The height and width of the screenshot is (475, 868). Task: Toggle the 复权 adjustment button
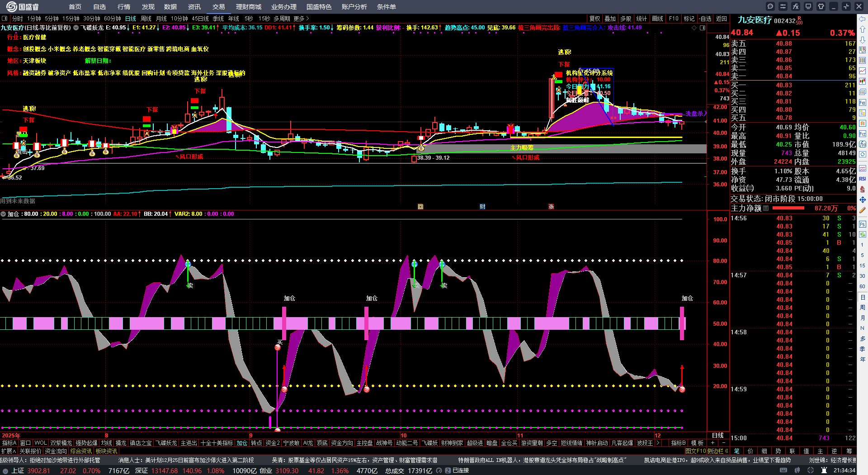point(595,19)
